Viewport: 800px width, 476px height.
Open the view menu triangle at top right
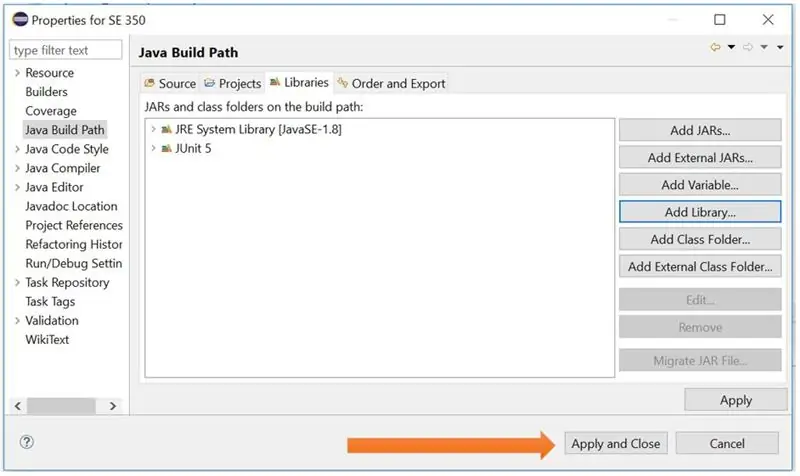point(780,47)
